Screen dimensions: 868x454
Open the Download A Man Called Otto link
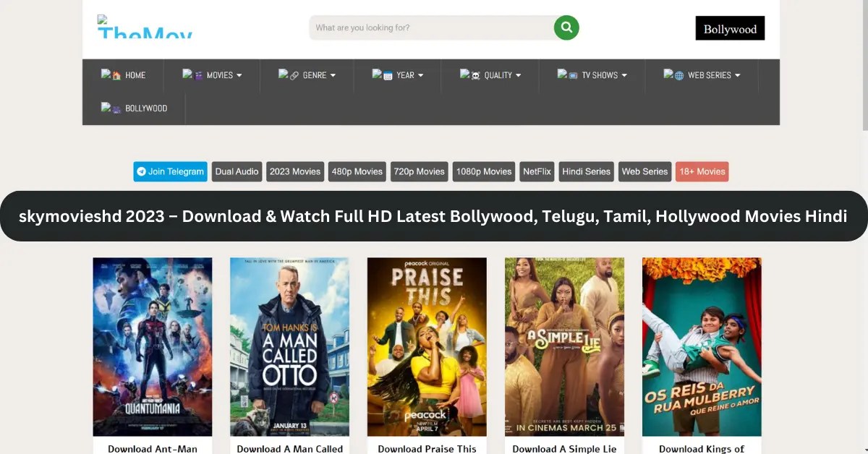click(289, 449)
